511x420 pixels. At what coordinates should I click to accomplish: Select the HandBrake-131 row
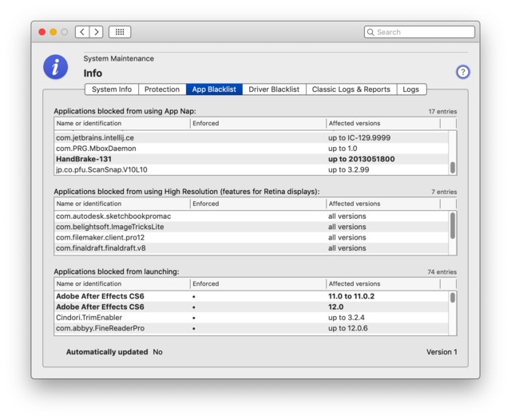[x=252, y=159]
